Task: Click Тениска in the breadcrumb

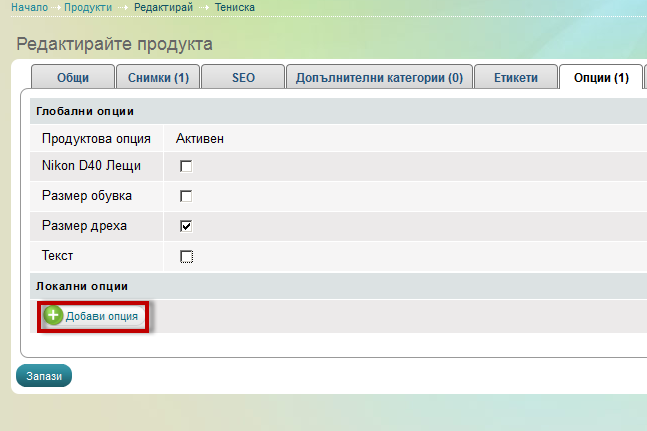Action: pos(234,7)
